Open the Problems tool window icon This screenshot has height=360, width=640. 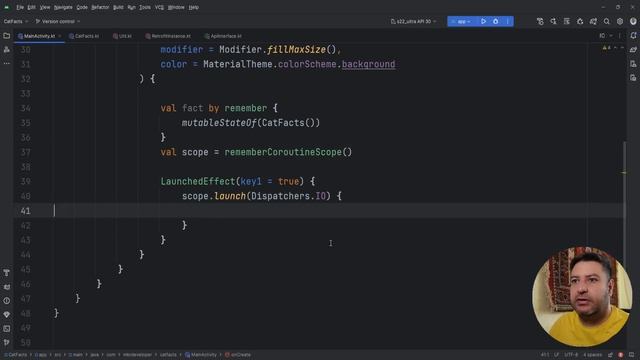7,301
